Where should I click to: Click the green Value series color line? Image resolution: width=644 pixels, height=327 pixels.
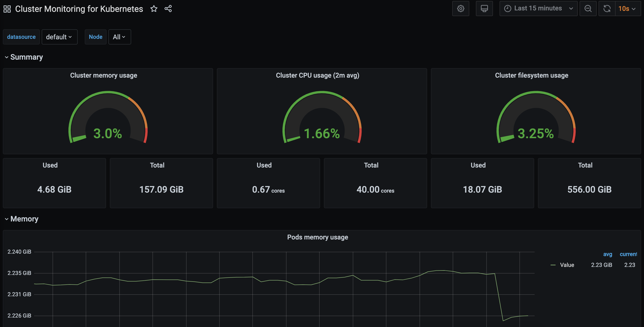click(553, 265)
